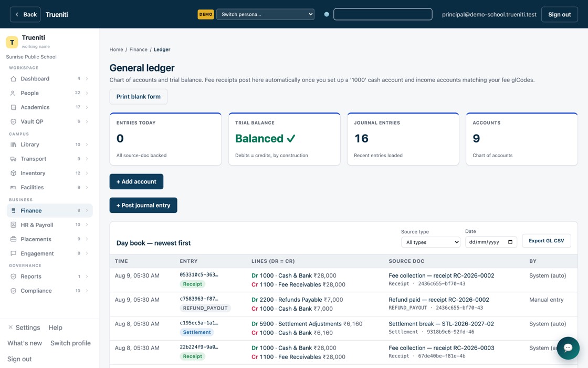
Task: Open the chat support bubble
Action: click(568, 347)
